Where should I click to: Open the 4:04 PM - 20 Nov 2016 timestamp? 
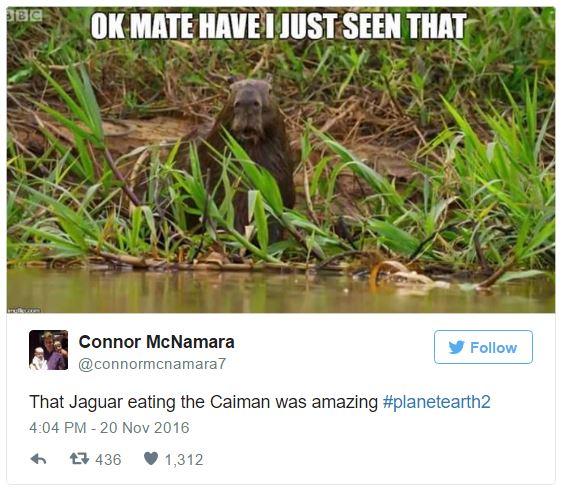[109, 428]
